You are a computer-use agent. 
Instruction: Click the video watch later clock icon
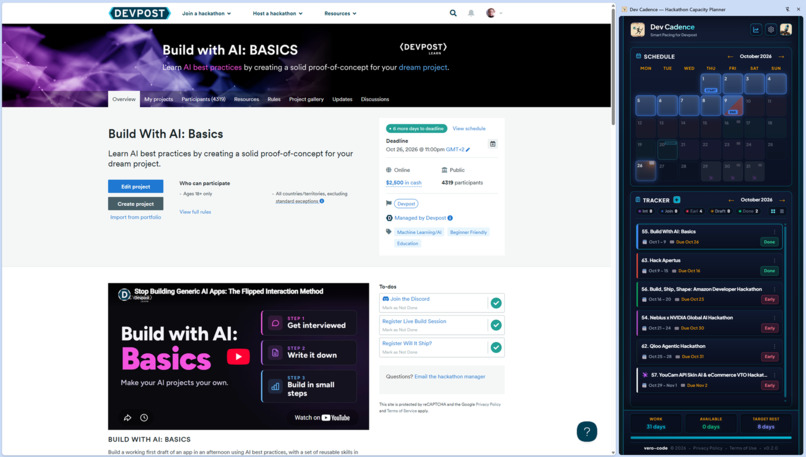[144, 417]
